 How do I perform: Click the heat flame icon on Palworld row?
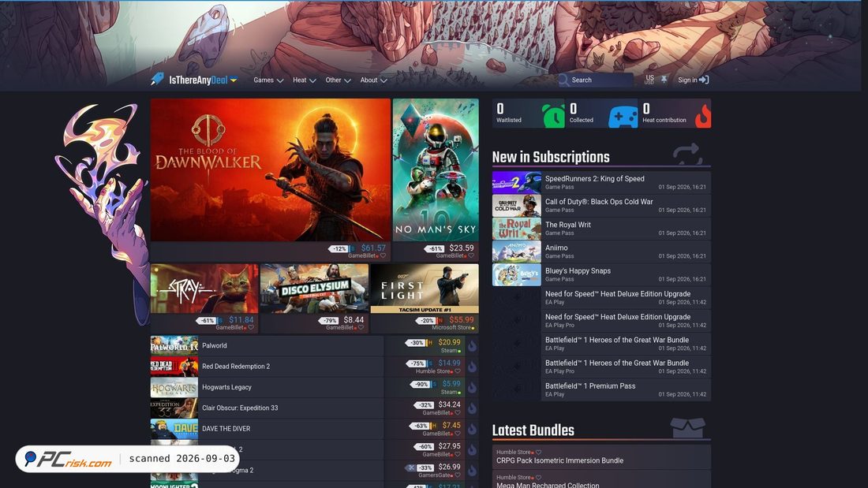pyautogui.click(x=472, y=346)
